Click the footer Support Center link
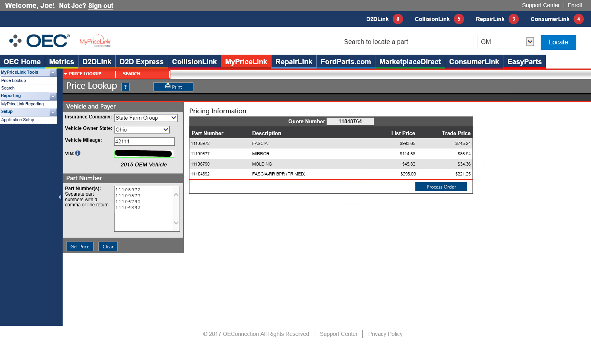 [339, 334]
